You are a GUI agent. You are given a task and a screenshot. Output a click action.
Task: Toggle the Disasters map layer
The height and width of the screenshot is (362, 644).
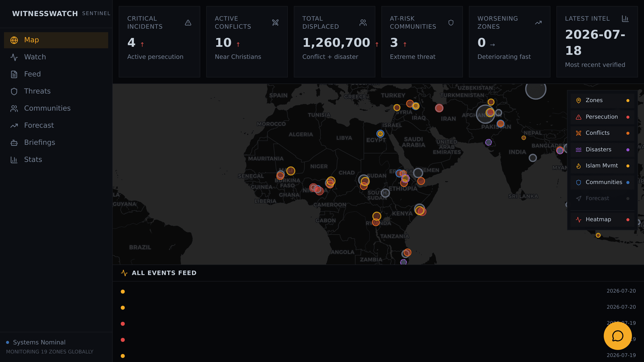pos(602,150)
